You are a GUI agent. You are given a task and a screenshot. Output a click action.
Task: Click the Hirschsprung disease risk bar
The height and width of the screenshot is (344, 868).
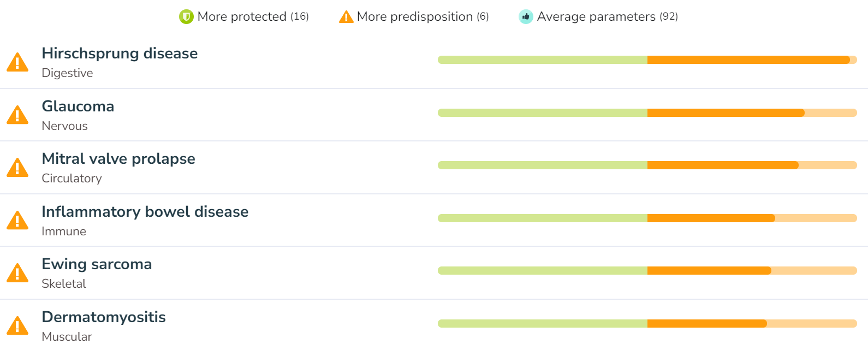coord(647,60)
